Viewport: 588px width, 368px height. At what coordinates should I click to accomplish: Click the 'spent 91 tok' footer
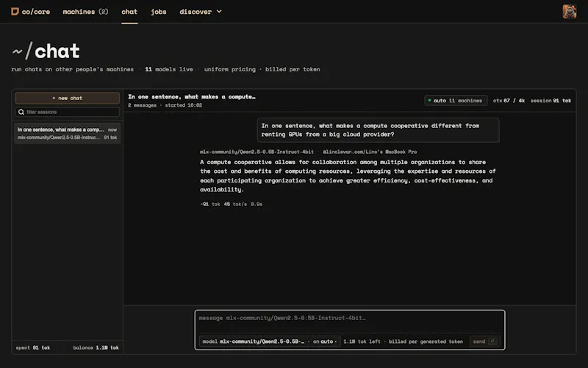(x=33, y=347)
